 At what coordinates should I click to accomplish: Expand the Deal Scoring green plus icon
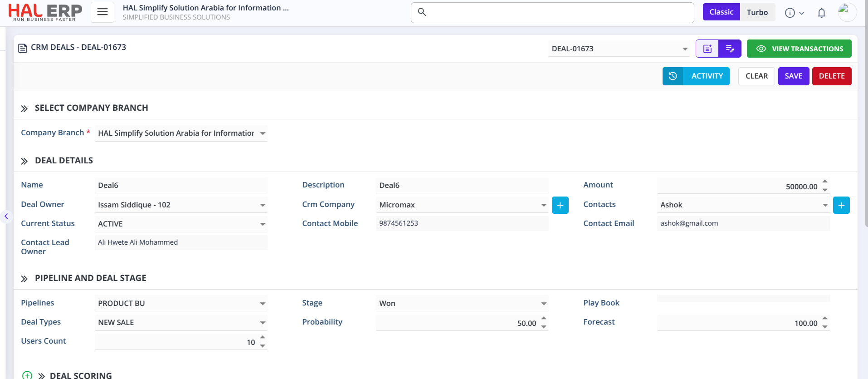point(27,375)
